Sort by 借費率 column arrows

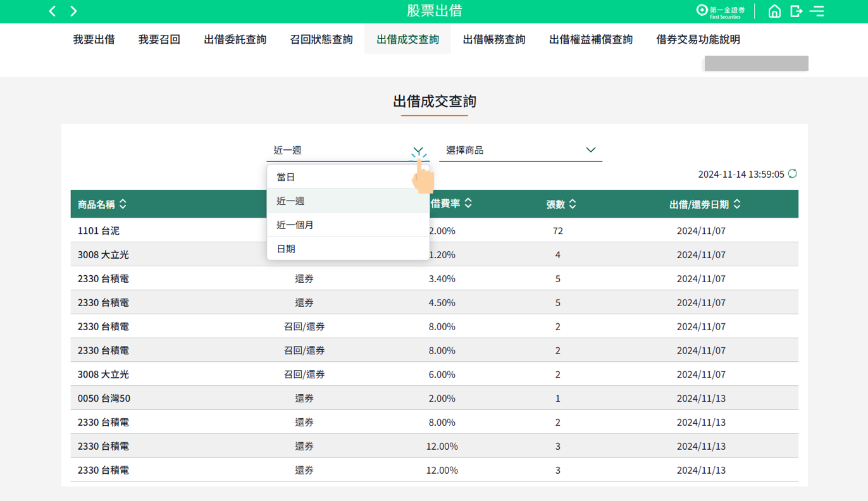tap(468, 204)
